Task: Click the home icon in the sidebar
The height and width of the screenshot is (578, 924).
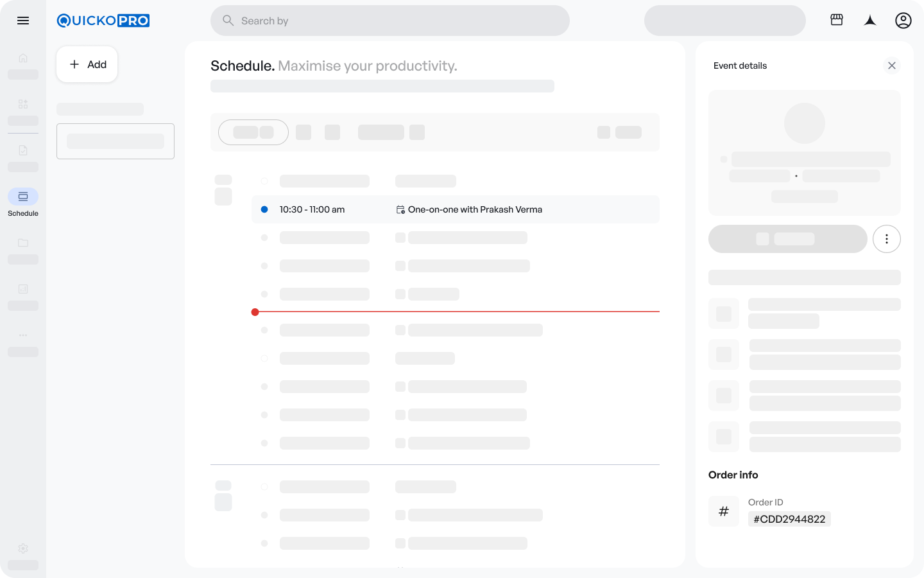Action: pyautogui.click(x=23, y=58)
